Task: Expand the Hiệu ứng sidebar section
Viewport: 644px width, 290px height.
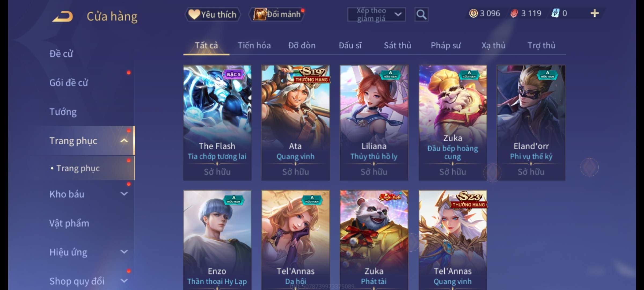Action: coord(124,252)
